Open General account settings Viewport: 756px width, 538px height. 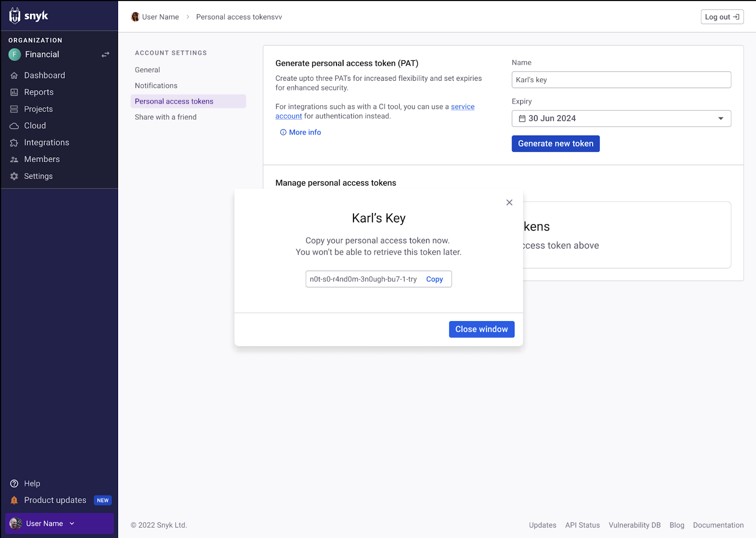147,70
